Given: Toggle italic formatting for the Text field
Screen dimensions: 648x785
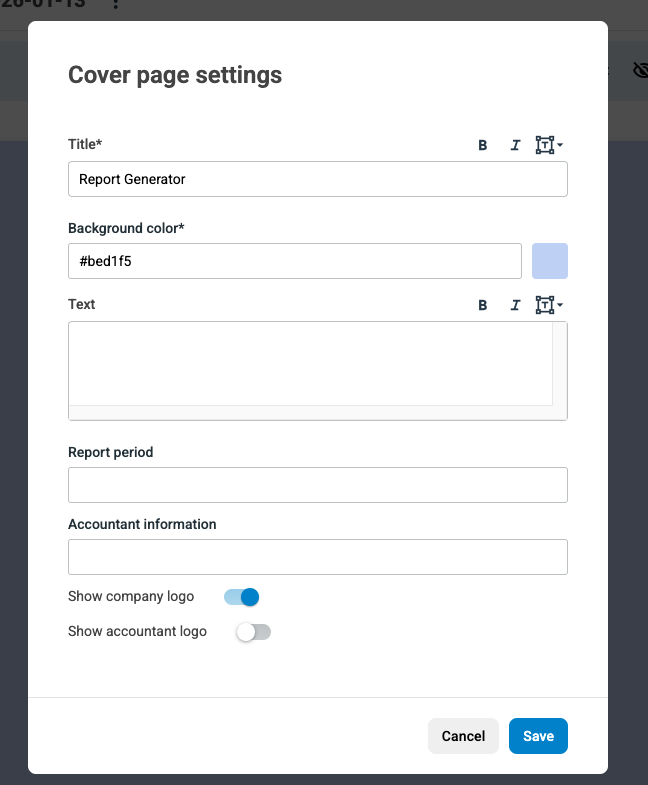Looking at the screenshot, I should pos(515,305).
